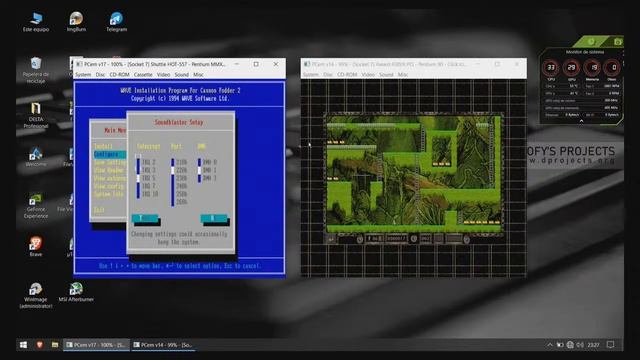
Task: Collapse system monitor with bottom chevron
Action: point(581,121)
